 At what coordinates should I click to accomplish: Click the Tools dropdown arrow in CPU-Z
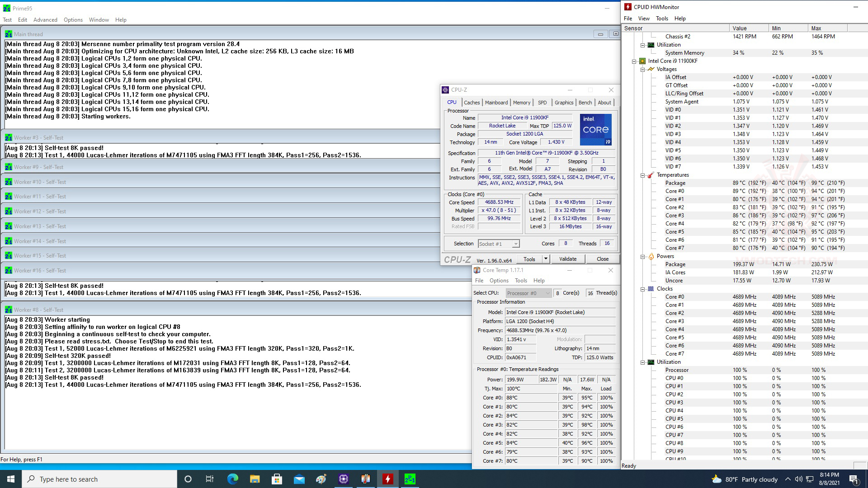(546, 259)
